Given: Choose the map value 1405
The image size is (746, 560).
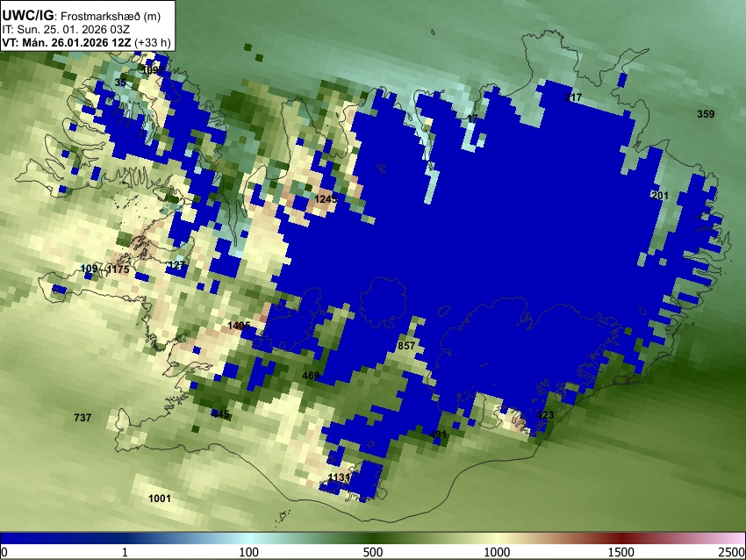Looking at the screenshot, I should point(239,326).
